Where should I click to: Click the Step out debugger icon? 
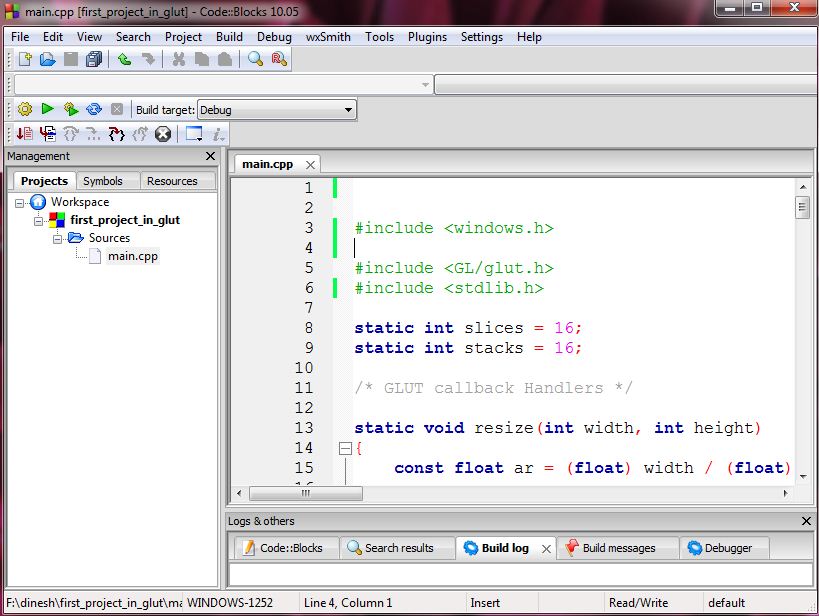140,134
